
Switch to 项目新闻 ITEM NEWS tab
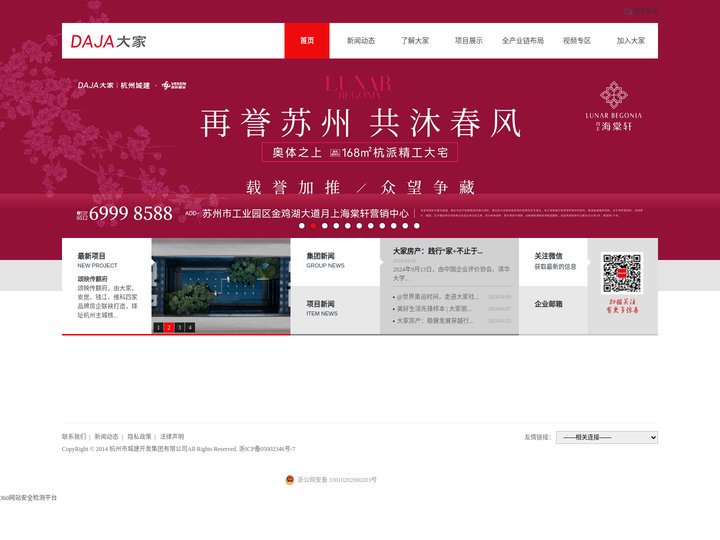(335, 310)
